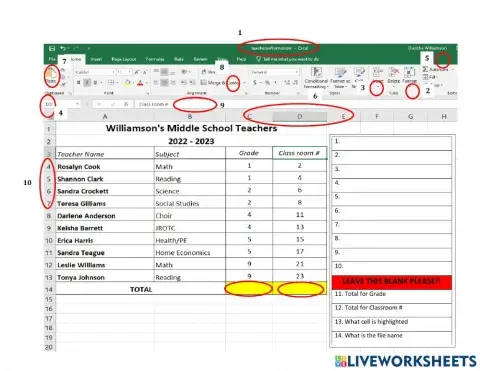Image resolution: width=480 pixels, height=371 pixels.
Task: Select Middle Align icon
Action: (x=164, y=72)
